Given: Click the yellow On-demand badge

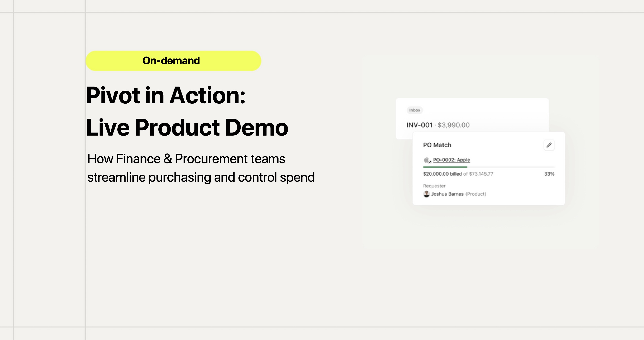Looking at the screenshot, I should [x=173, y=61].
